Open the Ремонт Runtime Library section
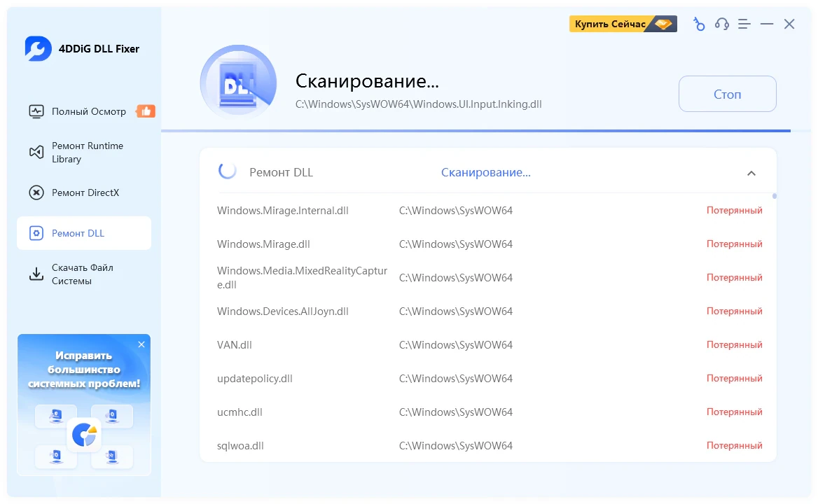 (84, 152)
